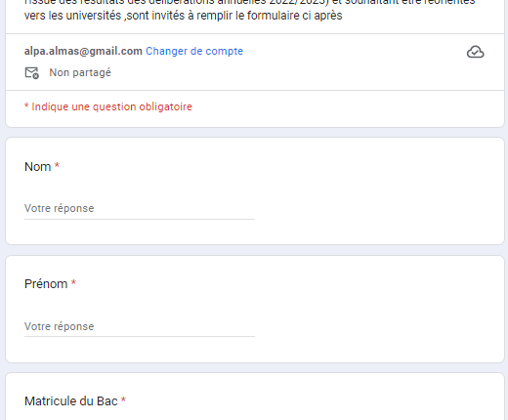This screenshot has width=508, height=420.
Task: Click the email not shared envelope icon
Action: click(32, 73)
